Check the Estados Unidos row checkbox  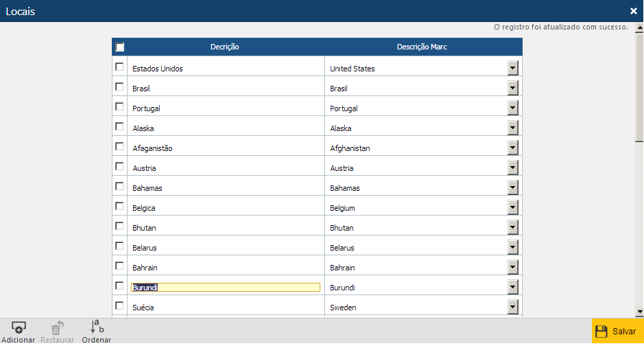pyautogui.click(x=120, y=67)
